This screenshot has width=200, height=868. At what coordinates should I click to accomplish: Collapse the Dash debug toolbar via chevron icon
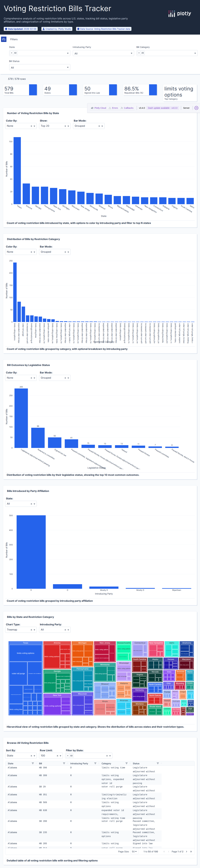tap(196, 108)
